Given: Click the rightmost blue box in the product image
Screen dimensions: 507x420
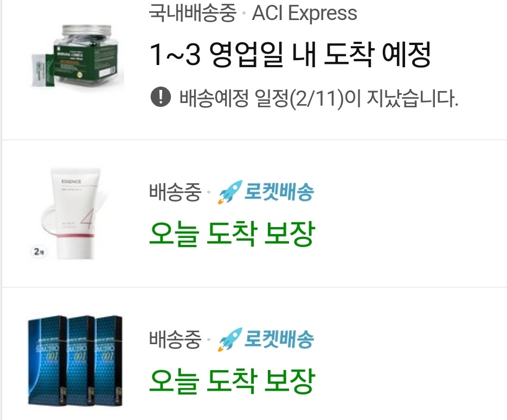Looking at the screenshot, I should tap(108, 360).
